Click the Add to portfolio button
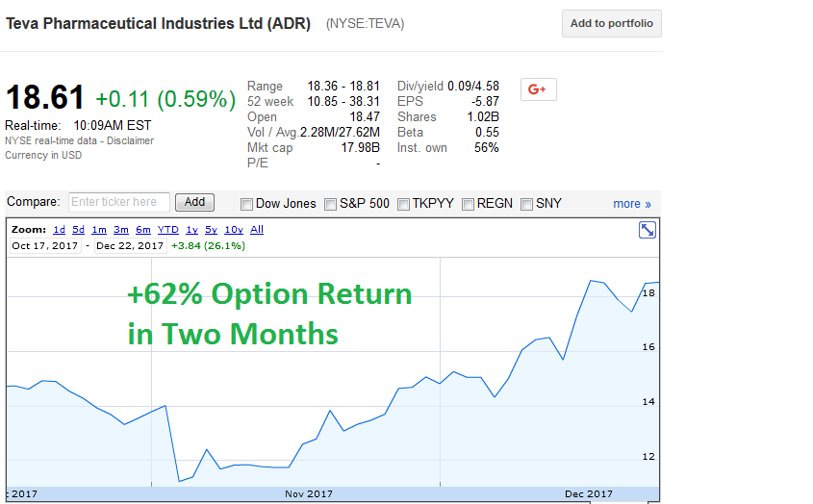Viewport: 813px width, 504px height. click(611, 24)
